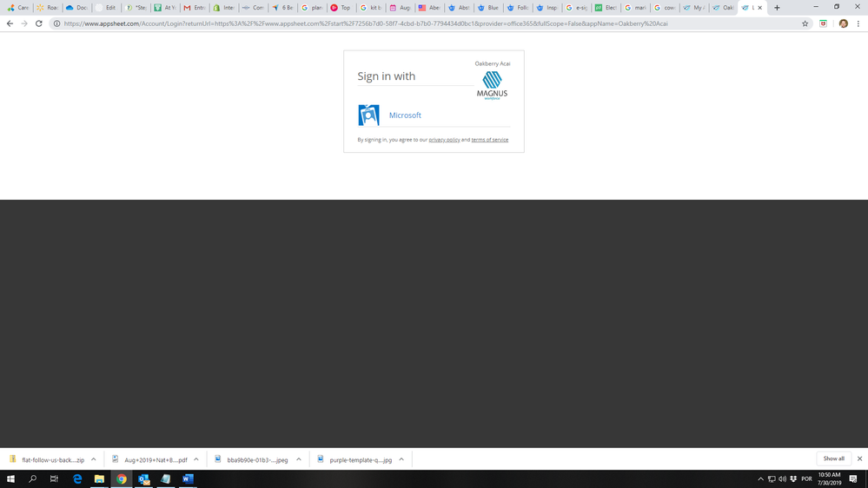Close the active login tab

[x=759, y=8]
